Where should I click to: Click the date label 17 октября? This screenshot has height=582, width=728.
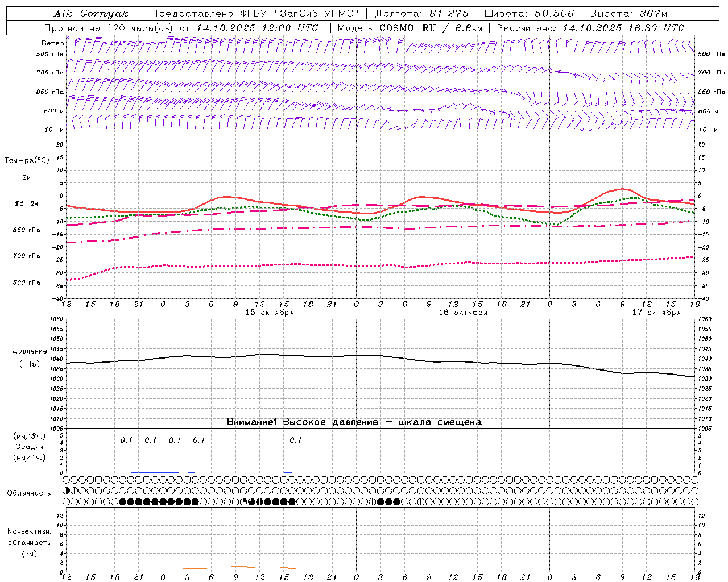click(656, 313)
